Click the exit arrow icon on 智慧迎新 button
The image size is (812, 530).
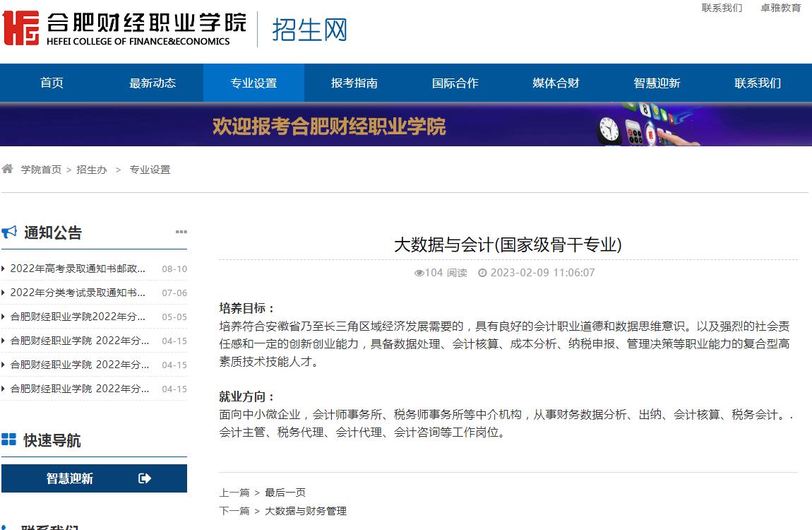[145, 478]
